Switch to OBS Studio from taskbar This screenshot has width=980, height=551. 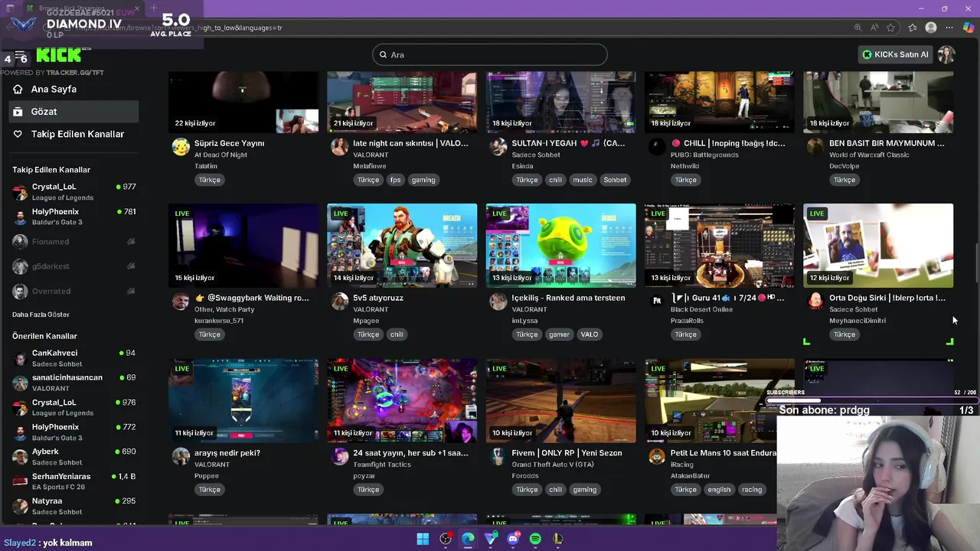446,539
